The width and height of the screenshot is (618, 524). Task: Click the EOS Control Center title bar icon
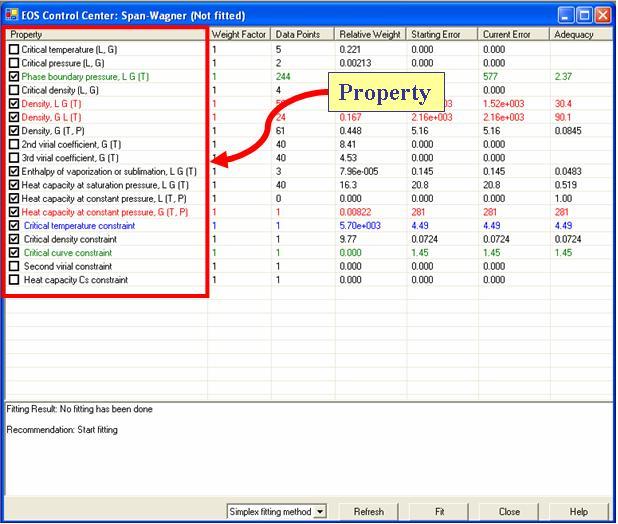tap(13, 15)
